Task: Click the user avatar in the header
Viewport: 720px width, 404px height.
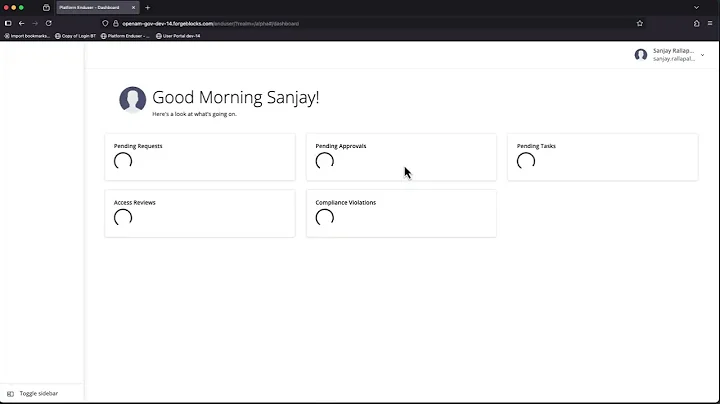Action: 641,55
